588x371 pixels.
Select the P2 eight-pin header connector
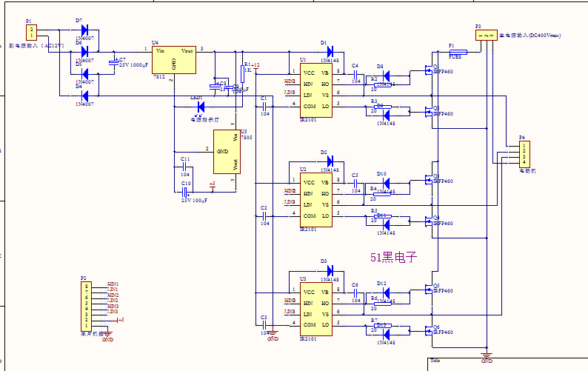tap(86, 307)
